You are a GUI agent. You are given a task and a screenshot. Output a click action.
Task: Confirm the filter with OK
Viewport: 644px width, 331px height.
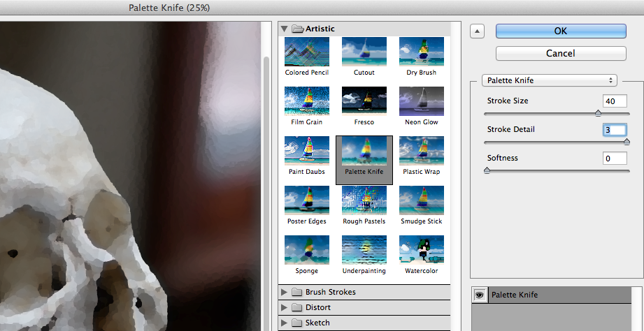561,31
